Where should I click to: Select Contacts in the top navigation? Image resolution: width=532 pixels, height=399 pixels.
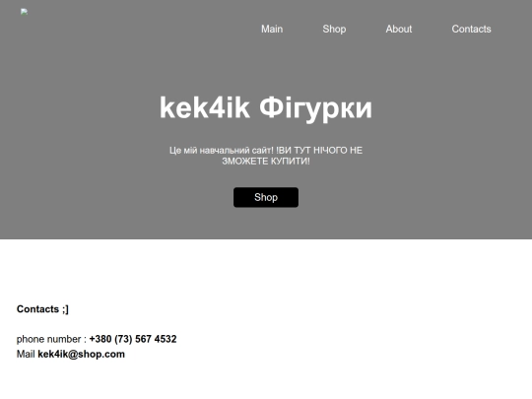tap(471, 30)
